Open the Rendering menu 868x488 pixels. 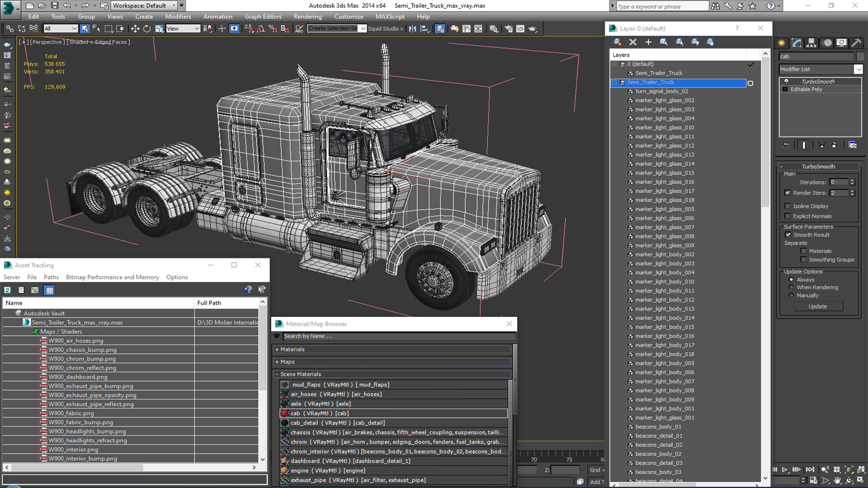(x=308, y=17)
